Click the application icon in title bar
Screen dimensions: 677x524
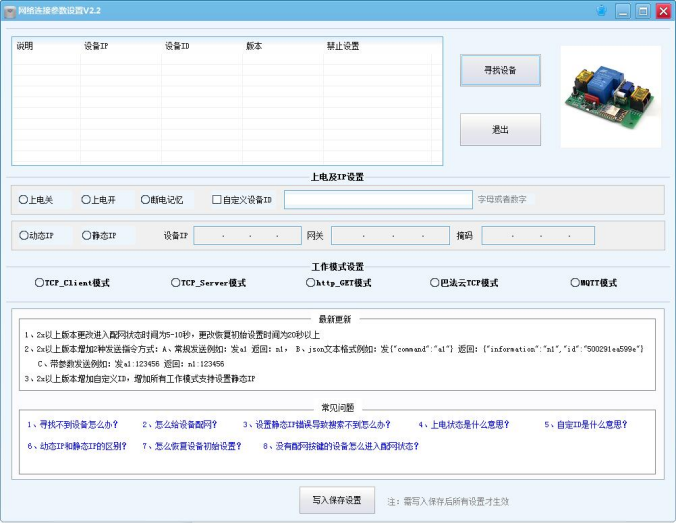pyautogui.click(x=9, y=11)
